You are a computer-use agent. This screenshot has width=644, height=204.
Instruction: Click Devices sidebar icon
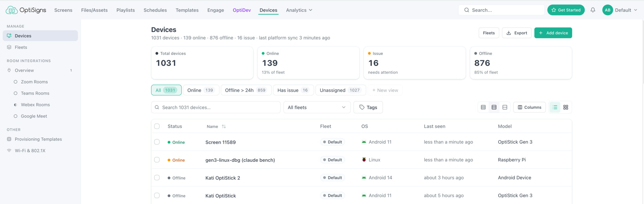pyautogui.click(x=9, y=36)
